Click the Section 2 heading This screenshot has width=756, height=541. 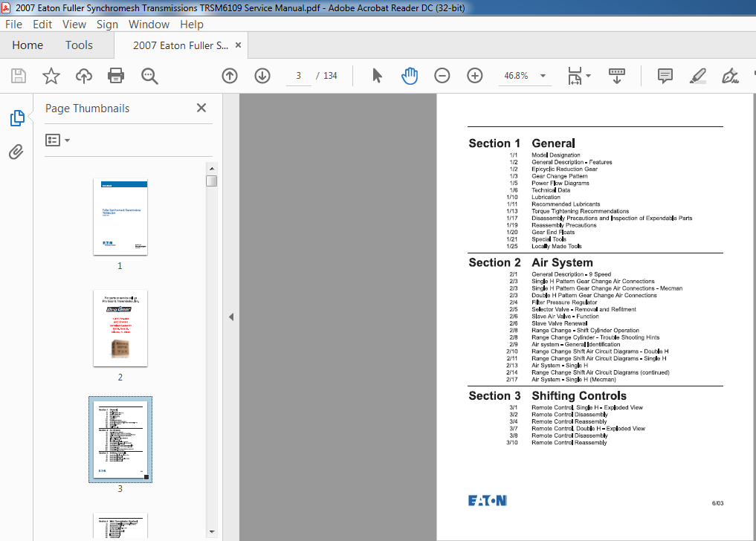click(x=494, y=262)
